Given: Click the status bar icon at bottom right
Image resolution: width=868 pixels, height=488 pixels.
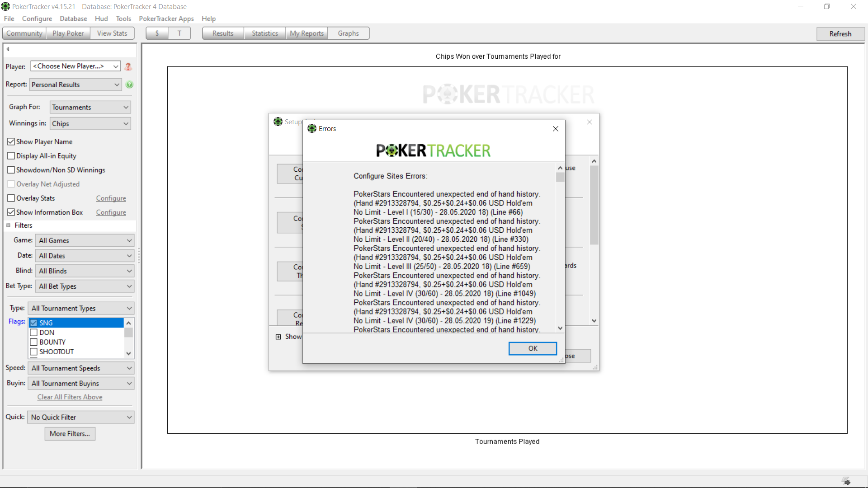Looking at the screenshot, I should [846, 481].
